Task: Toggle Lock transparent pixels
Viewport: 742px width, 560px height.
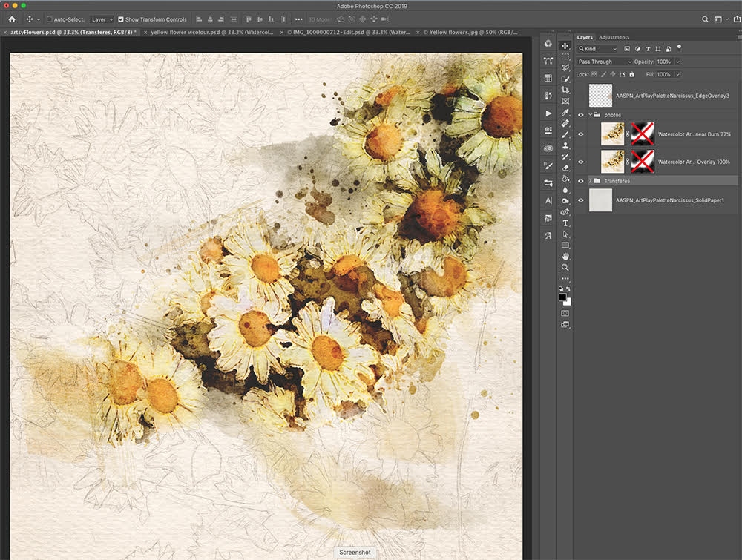Action: tap(594, 74)
